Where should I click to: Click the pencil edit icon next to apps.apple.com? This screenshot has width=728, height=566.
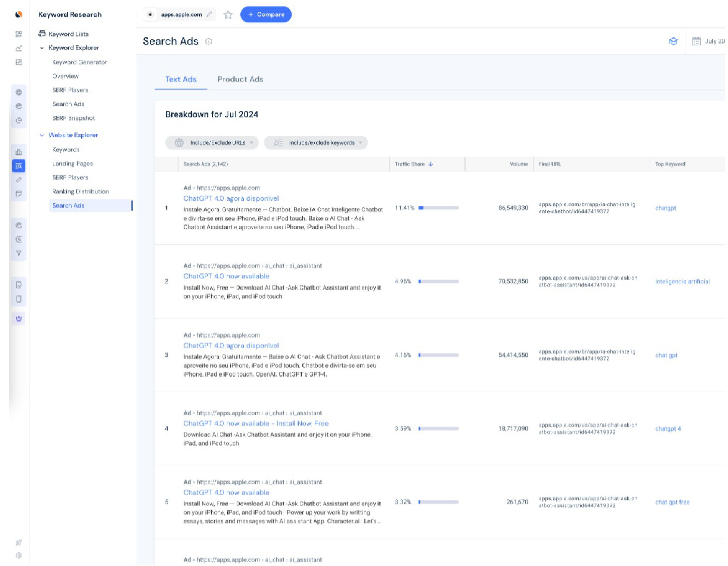coord(209,14)
